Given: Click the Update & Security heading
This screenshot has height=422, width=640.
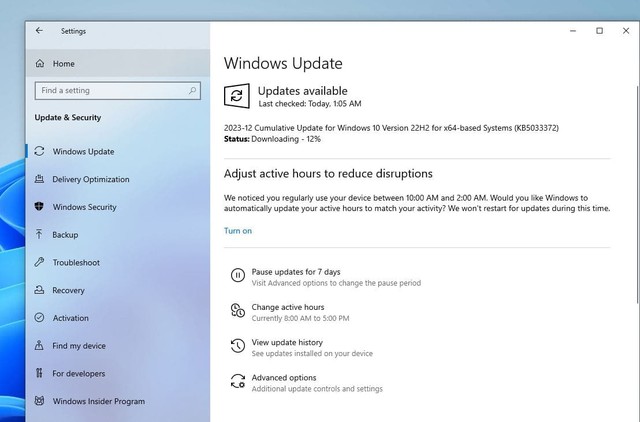Looking at the screenshot, I should (68, 118).
